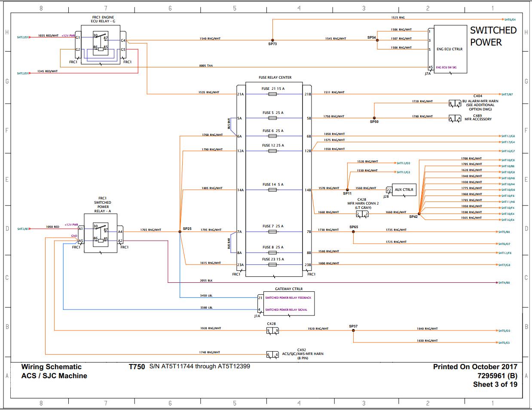This screenshot has height=410, width=532.
Task: Click the SP65 splice label
Action: coord(354,226)
